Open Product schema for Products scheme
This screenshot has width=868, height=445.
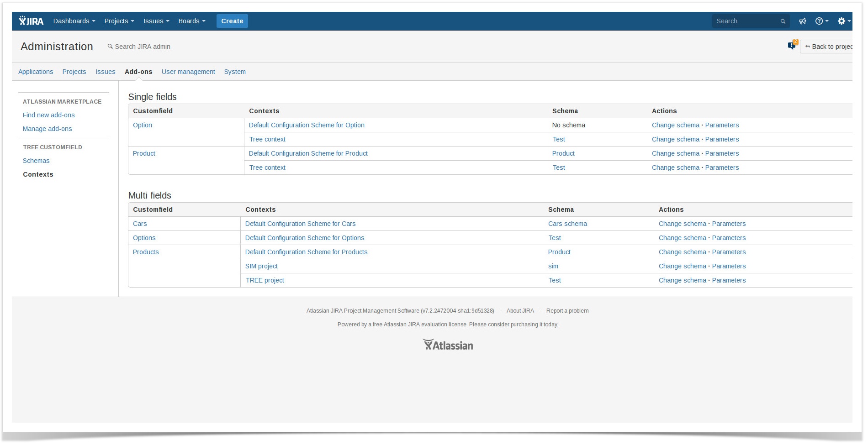click(559, 252)
